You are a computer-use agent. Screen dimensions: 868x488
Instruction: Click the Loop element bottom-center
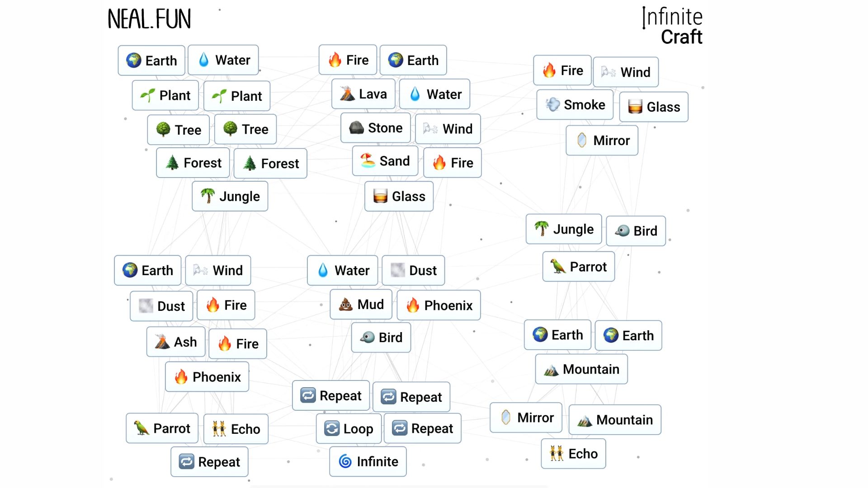pyautogui.click(x=348, y=428)
